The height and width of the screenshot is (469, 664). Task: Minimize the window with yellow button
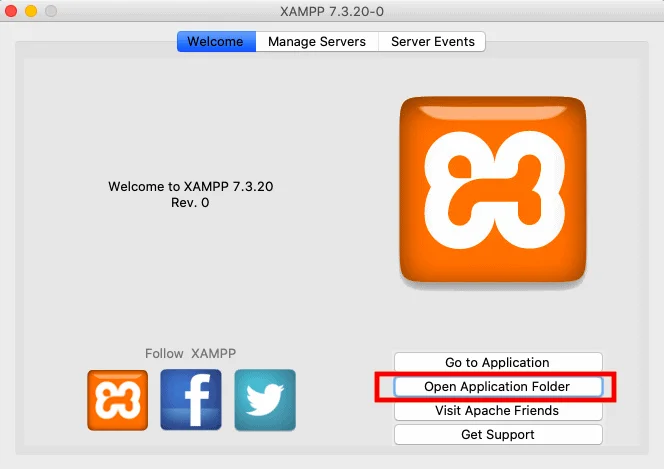coord(31,11)
